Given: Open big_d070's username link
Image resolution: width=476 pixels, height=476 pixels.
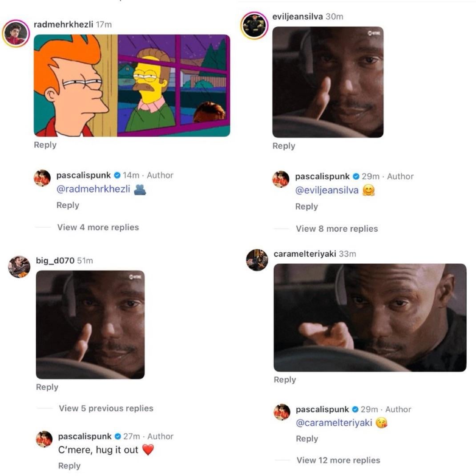Looking at the screenshot, I should click(55, 261).
